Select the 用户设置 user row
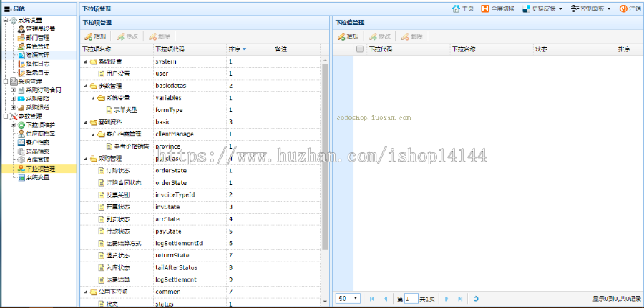Image resolution: width=644 pixels, height=308 pixels. pos(200,74)
